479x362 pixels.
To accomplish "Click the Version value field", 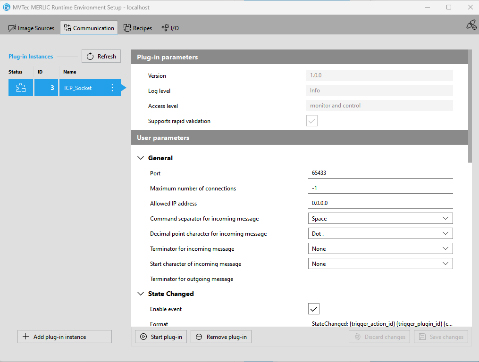I will click(379, 75).
